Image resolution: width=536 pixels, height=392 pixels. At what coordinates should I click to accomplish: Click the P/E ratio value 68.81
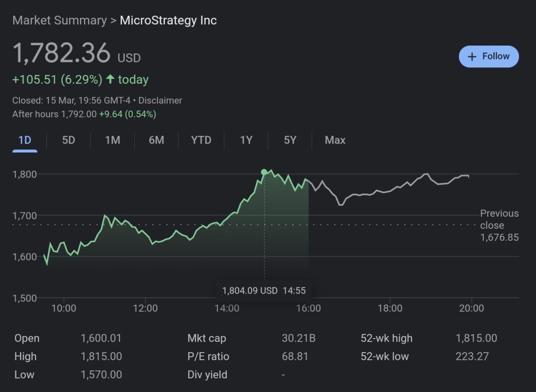point(295,357)
